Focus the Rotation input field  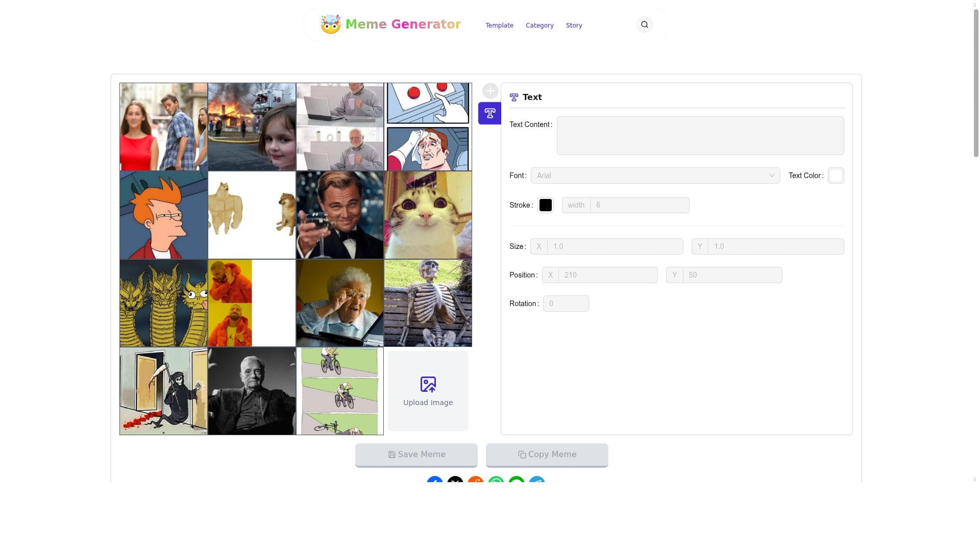(x=566, y=304)
